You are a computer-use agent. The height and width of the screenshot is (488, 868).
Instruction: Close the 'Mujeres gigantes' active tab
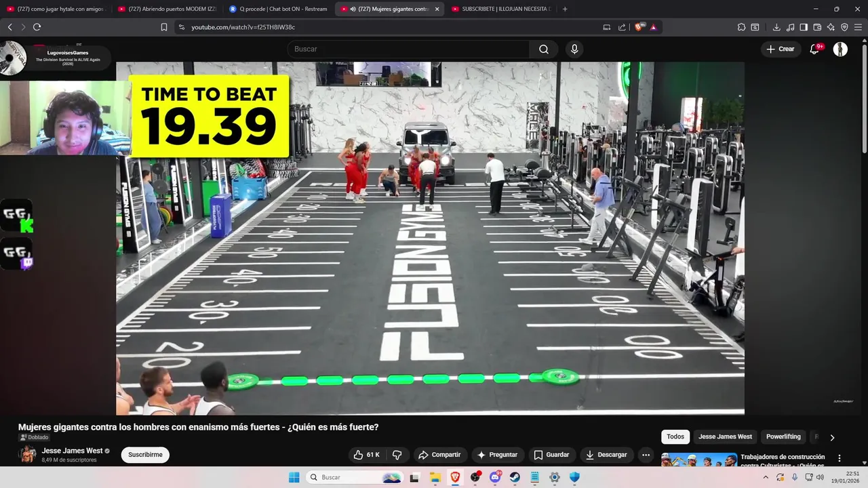click(437, 9)
